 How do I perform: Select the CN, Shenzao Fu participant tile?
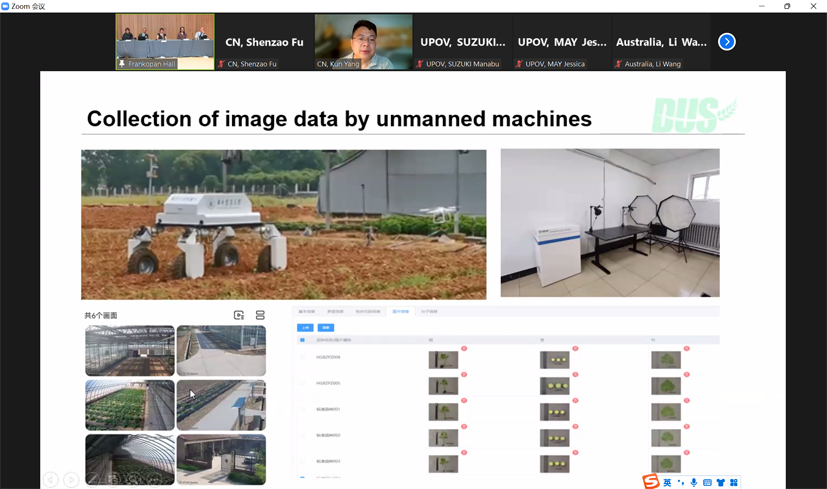[x=264, y=42]
